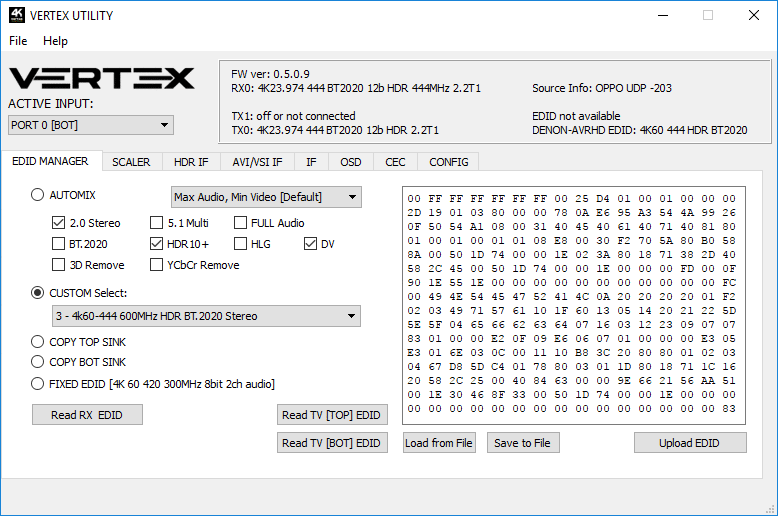Screen dimensions: 778x516
Task: Click the DENON-AVRHD EDID status line
Action: [x=640, y=130]
